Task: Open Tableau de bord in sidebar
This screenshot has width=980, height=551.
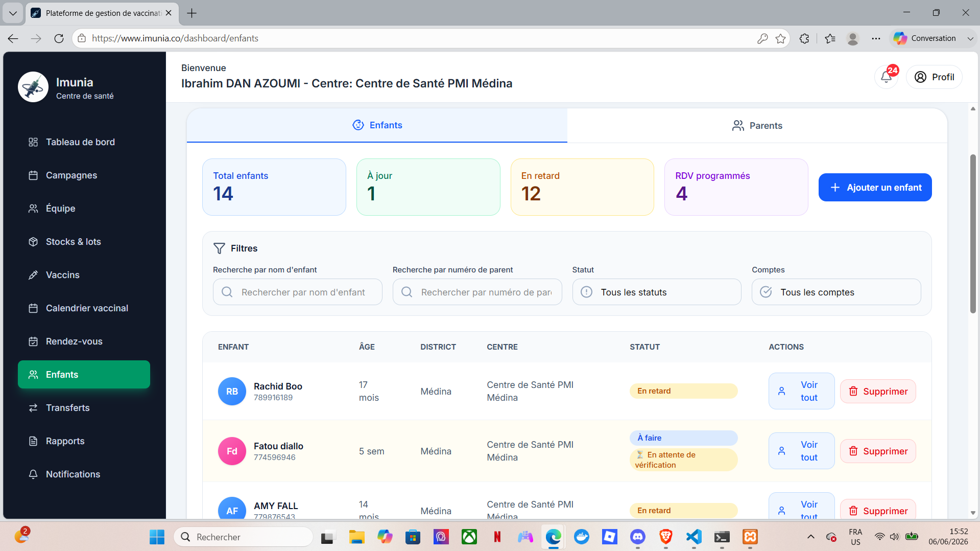Action: coord(84,142)
